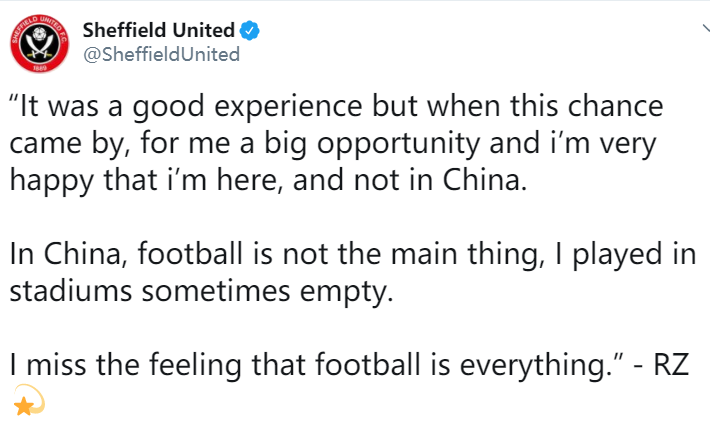Click the word "football" in the last sentence
The image size is (710, 428).
(x=368, y=365)
